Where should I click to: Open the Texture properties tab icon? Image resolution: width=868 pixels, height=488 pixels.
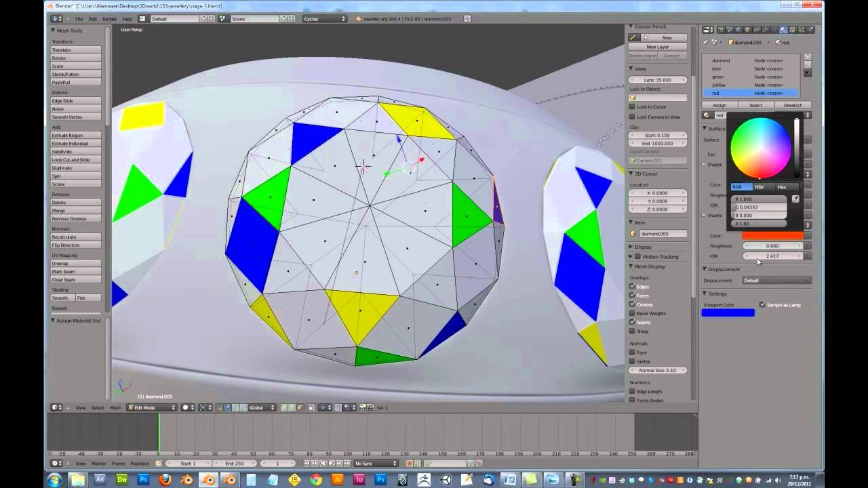pos(792,30)
